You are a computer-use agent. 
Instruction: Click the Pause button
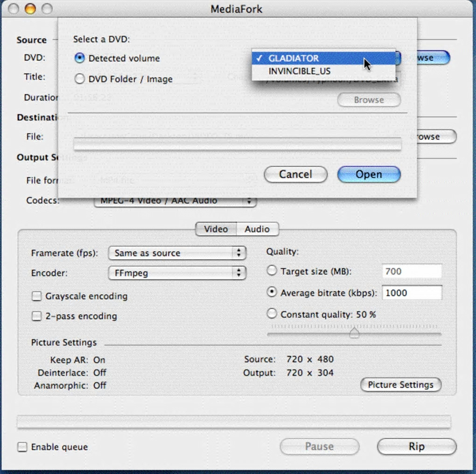[x=319, y=446]
